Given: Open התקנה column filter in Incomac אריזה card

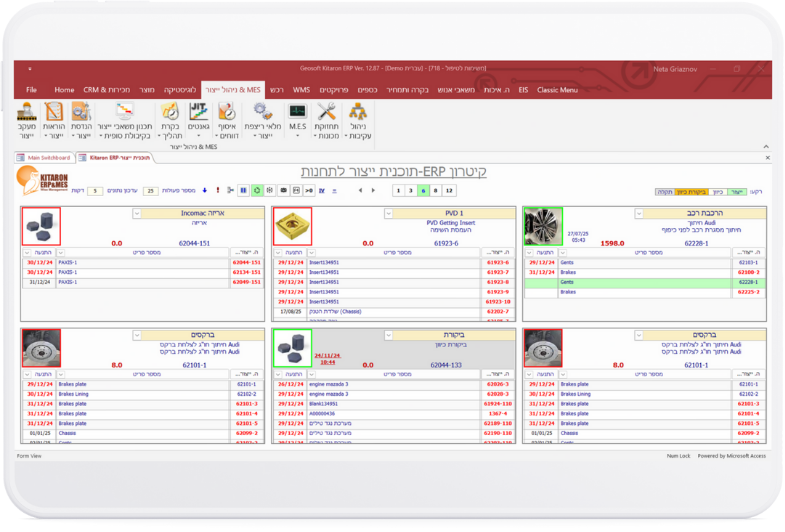Looking at the screenshot, I should point(27,253).
